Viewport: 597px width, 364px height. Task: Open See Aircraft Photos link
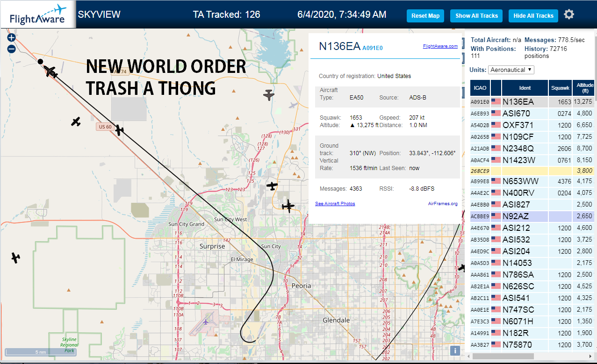[x=335, y=204]
